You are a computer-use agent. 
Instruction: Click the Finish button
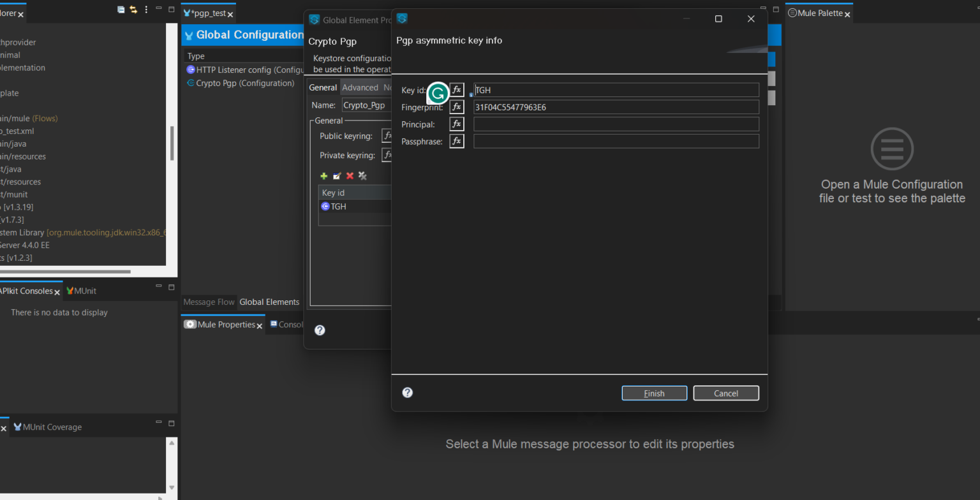pyautogui.click(x=654, y=393)
